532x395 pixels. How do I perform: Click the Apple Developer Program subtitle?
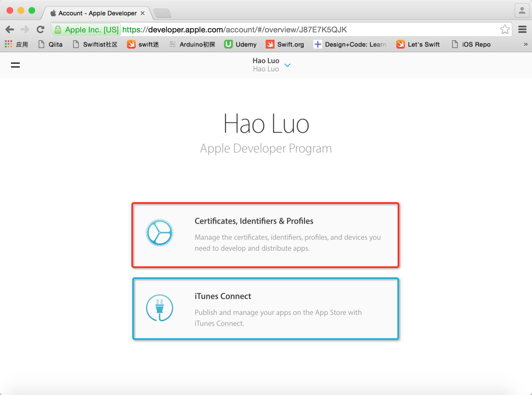(x=266, y=149)
